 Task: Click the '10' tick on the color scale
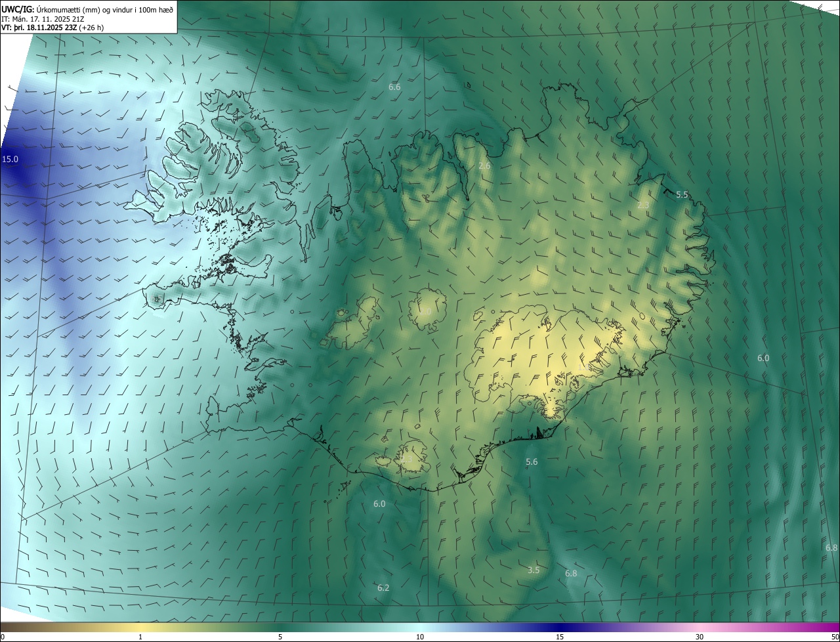coord(420,637)
